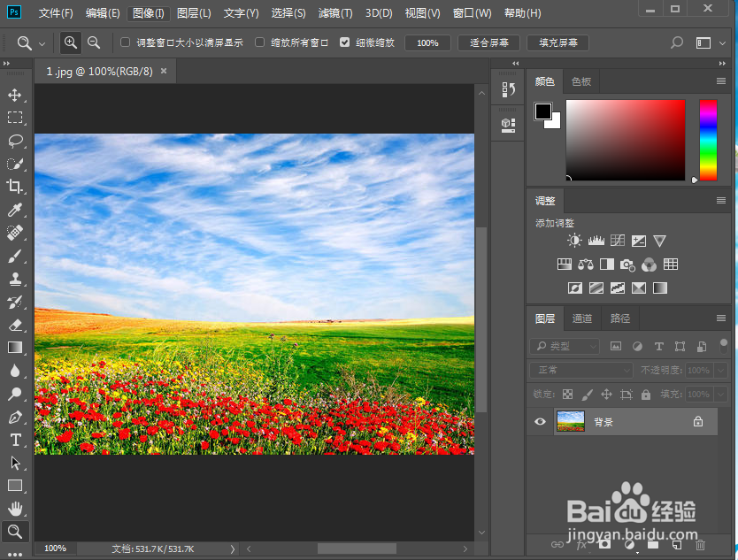Select the Crop tool

(x=14, y=187)
